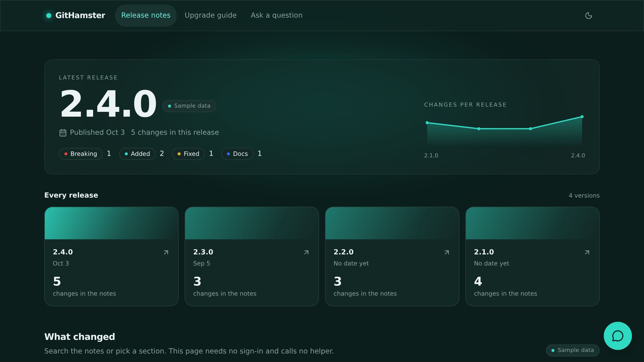The width and height of the screenshot is (644, 362).
Task: Click the Sample data badge next to 2.4.0
Action: tap(189, 106)
